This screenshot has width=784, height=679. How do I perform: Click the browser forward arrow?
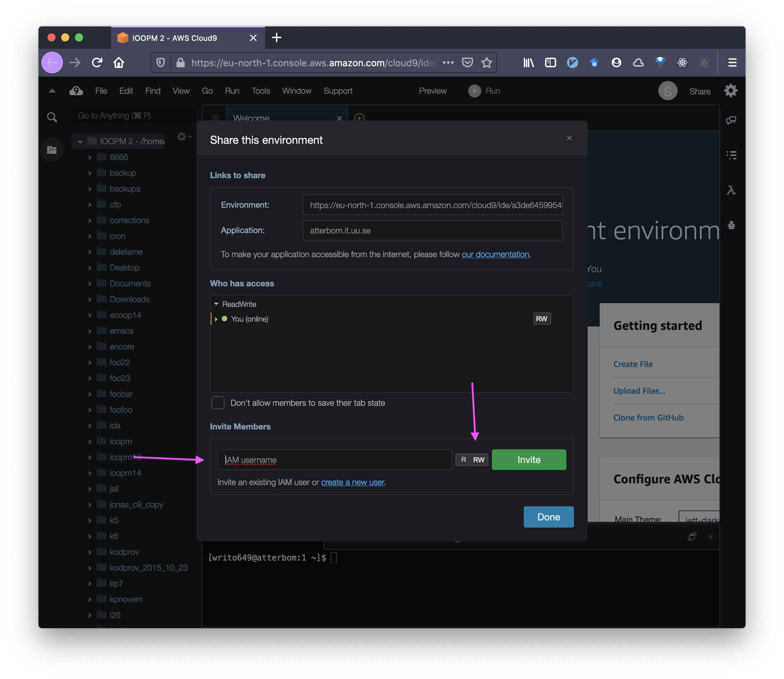pyautogui.click(x=75, y=62)
